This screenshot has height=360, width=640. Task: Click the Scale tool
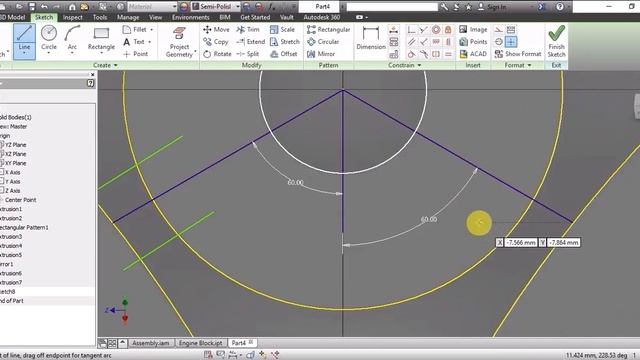tap(282, 29)
